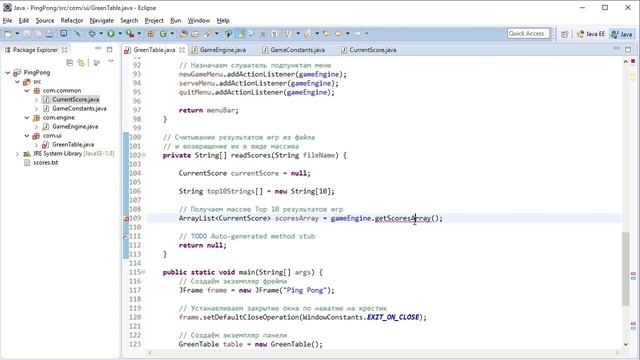640x360 pixels.
Task: Click the New file toolbar icon
Action: (8, 34)
